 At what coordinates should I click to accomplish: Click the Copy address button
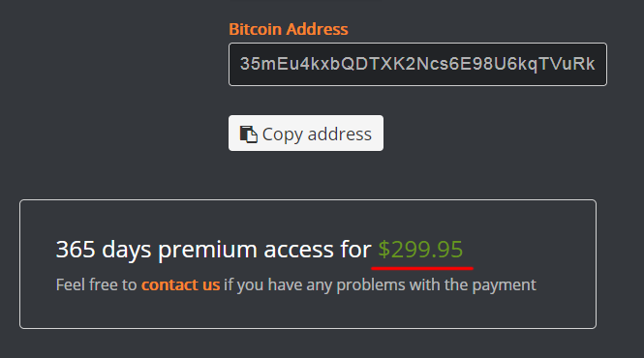306,133
